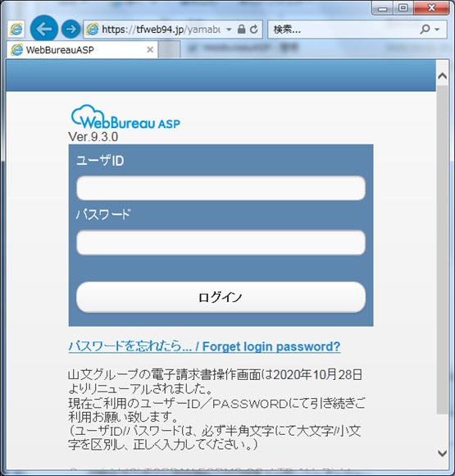Click the パスワード input field

point(221,242)
